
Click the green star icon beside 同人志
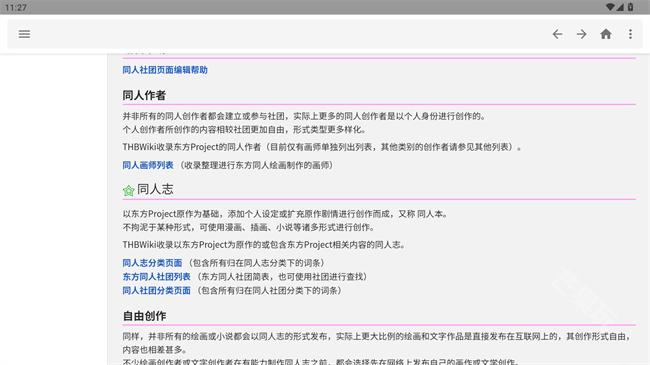(x=129, y=190)
